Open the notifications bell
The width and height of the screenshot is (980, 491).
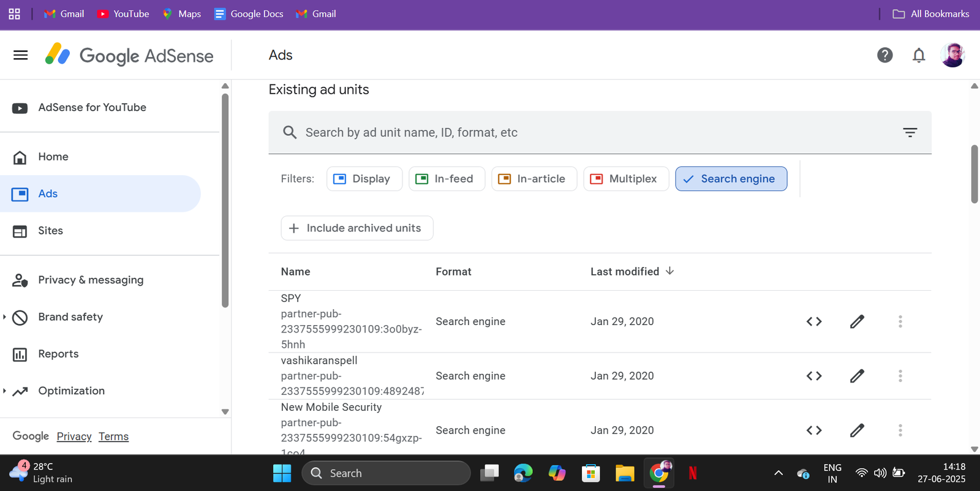point(919,55)
